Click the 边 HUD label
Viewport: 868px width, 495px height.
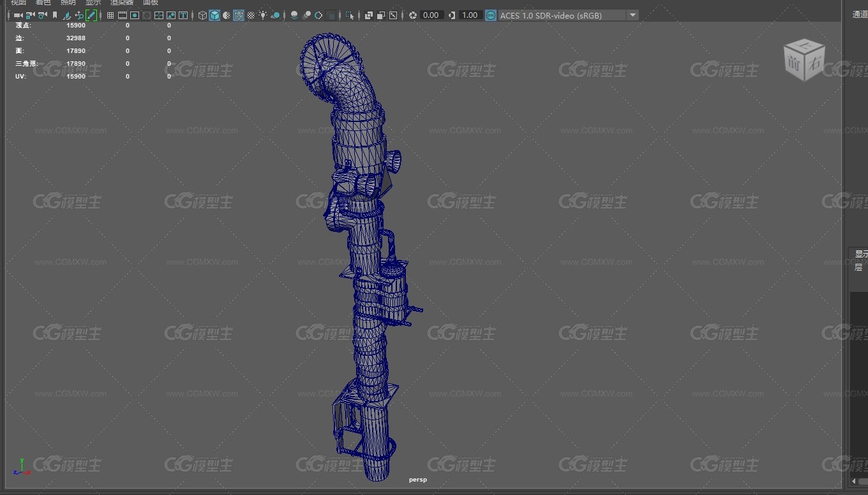19,38
